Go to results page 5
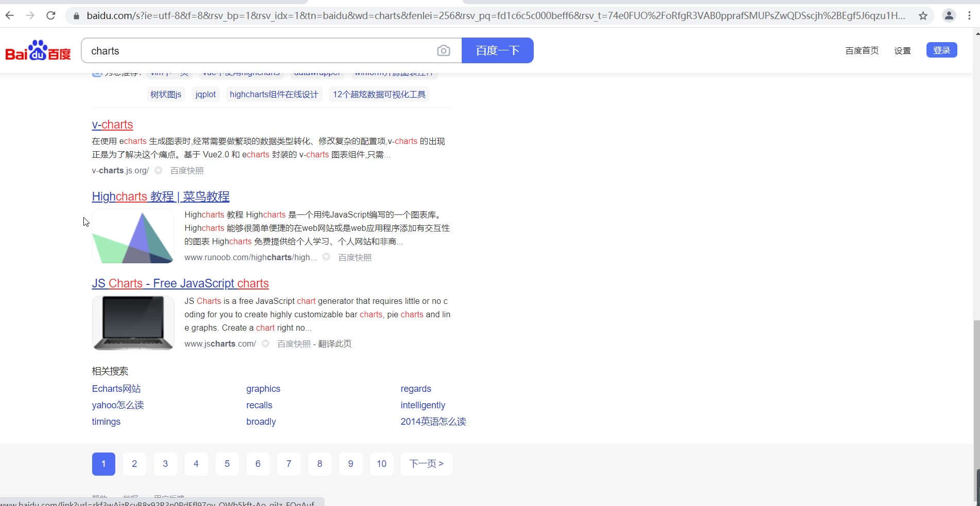This screenshot has width=980, height=506. coord(227,464)
